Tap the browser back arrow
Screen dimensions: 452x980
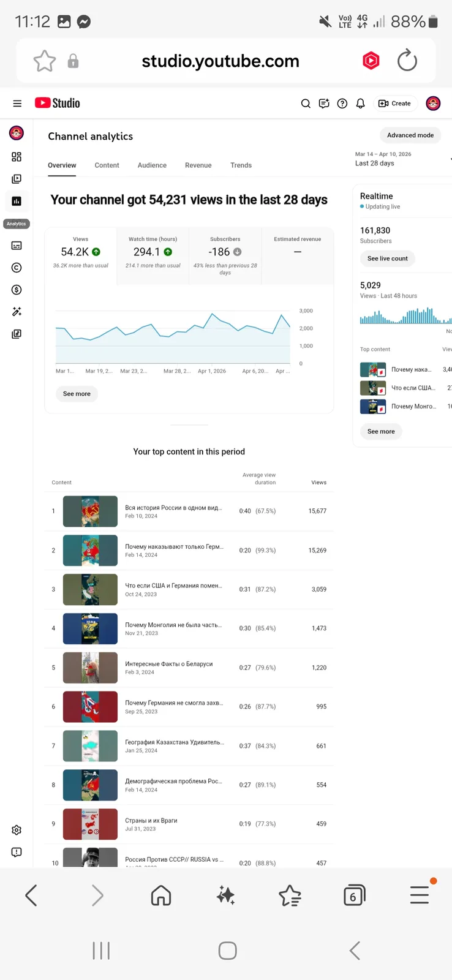click(x=31, y=895)
